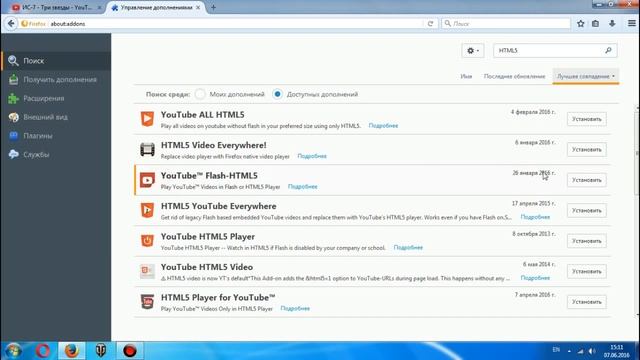This screenshot has width=640, height=360.
Task: Open Подробнее for YouTube Flash-HTML5
Action: [302, 187]
